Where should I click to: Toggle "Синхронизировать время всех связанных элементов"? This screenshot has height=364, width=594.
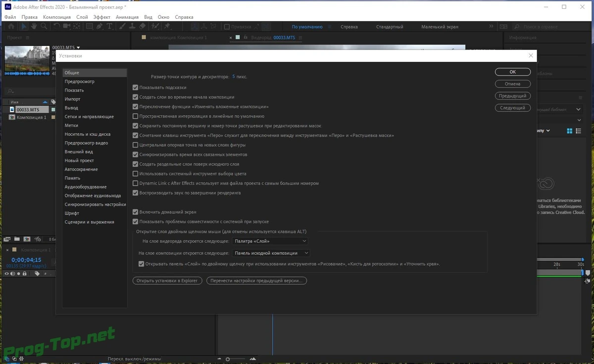[x=136, y=154]
